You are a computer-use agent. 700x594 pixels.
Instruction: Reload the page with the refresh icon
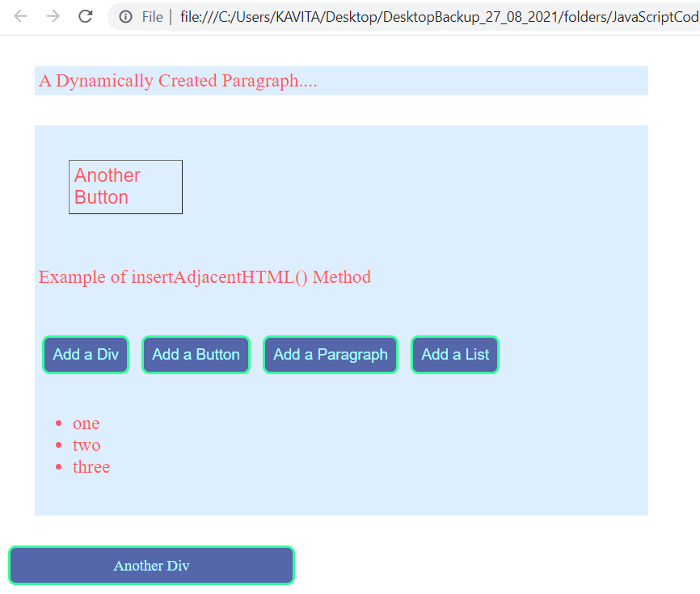85,16
